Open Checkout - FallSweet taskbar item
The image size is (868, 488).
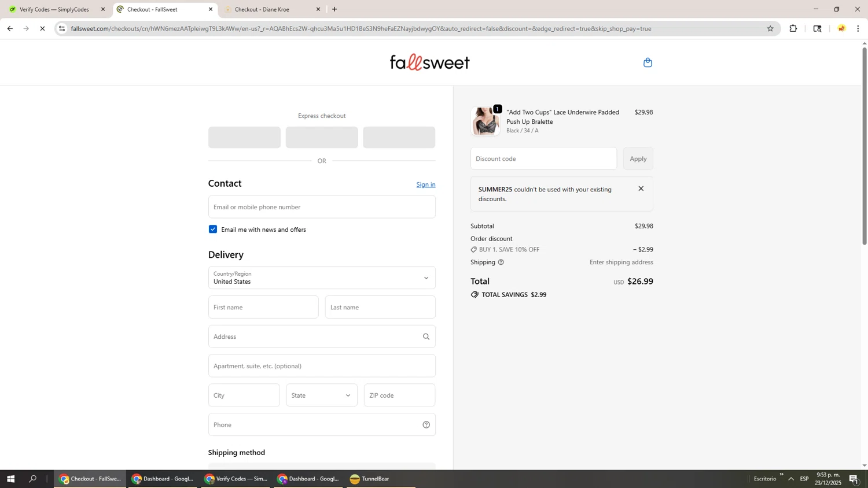[x=90, y=479]
